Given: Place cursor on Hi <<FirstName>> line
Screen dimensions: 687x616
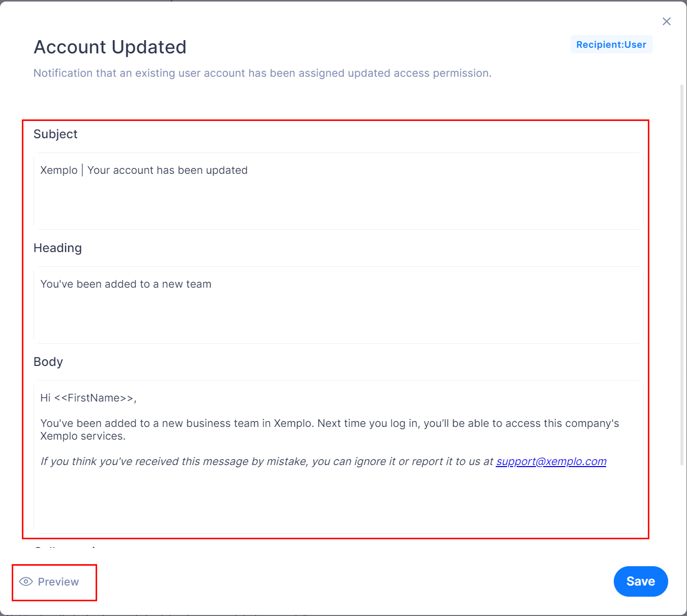Looking at the screenshot, I should (x=88, y=398).
